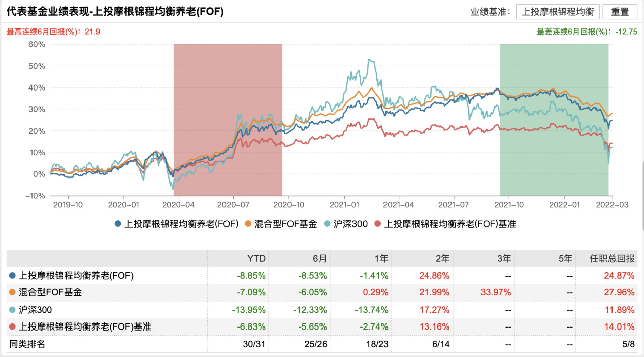Open the 业绩基准 benchmark dropdown
This screenshot has height=357, width=644.
pyautogui.click(x=558, y=11)
